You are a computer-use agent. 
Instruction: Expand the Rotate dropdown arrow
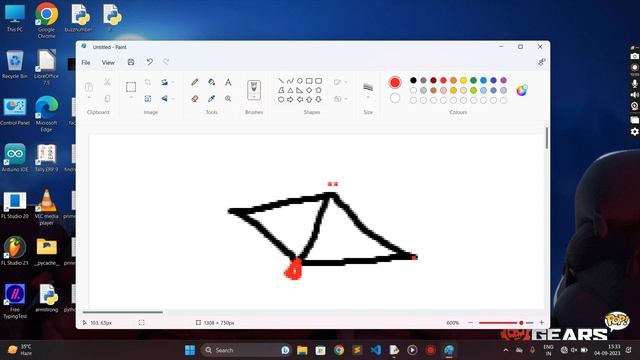173,82
